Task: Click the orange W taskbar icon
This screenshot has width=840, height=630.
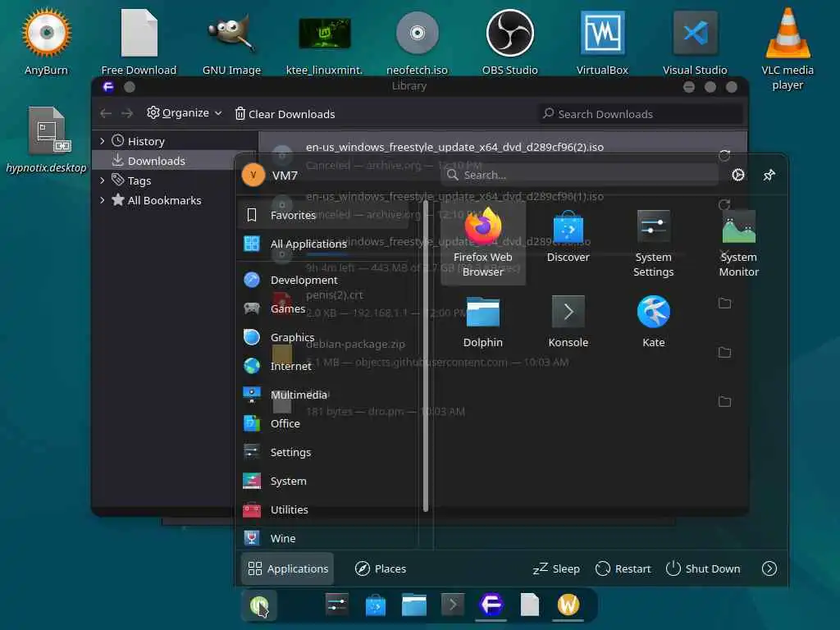Action: 568,605
